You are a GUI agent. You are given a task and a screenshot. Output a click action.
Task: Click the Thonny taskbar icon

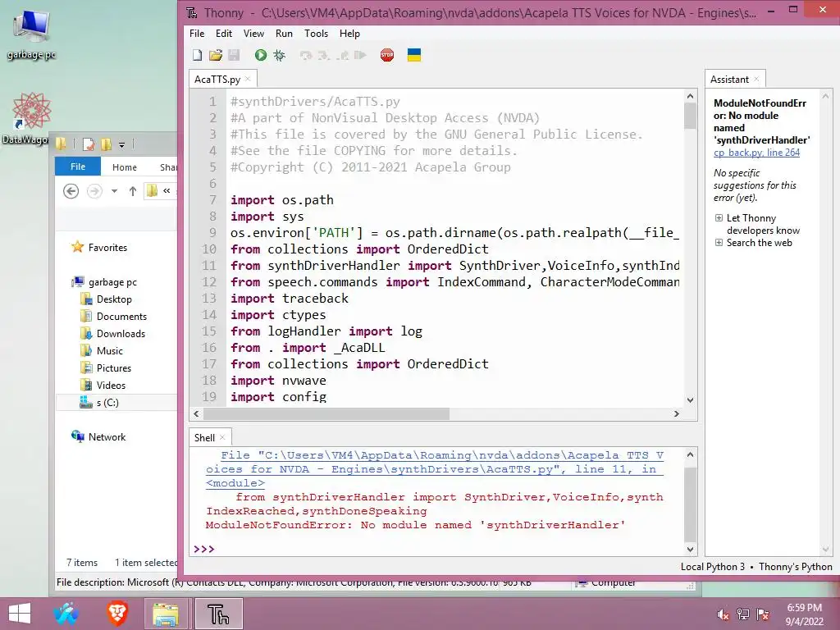[x=218, y=614]
